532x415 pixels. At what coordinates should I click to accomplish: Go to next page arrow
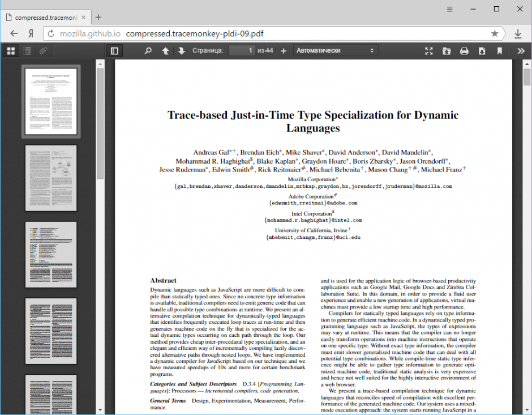click(x=182, y=51)
